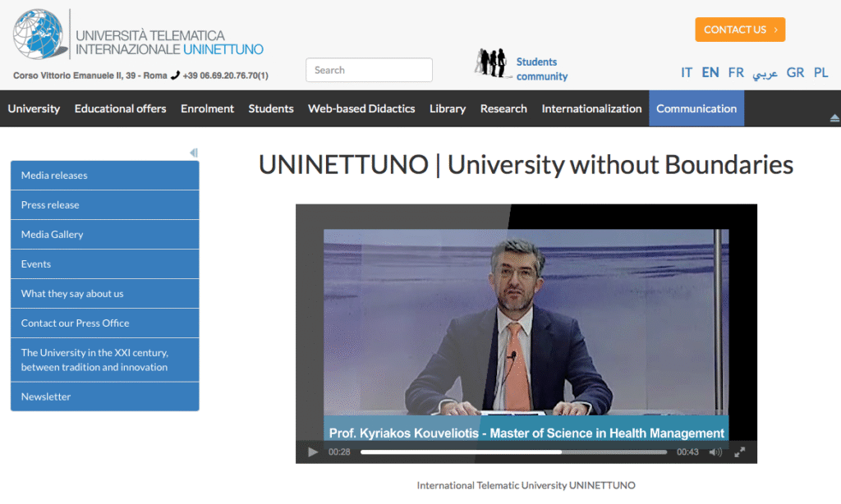The image size is (841, 504).
Task: Play the video with the play icon
Action: [313, 452]
